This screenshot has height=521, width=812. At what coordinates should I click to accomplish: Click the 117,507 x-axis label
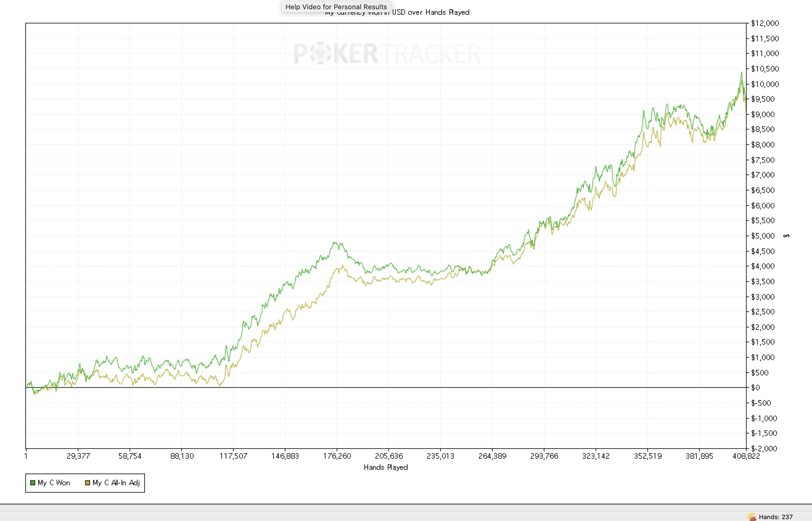click(x=233, y=456)
